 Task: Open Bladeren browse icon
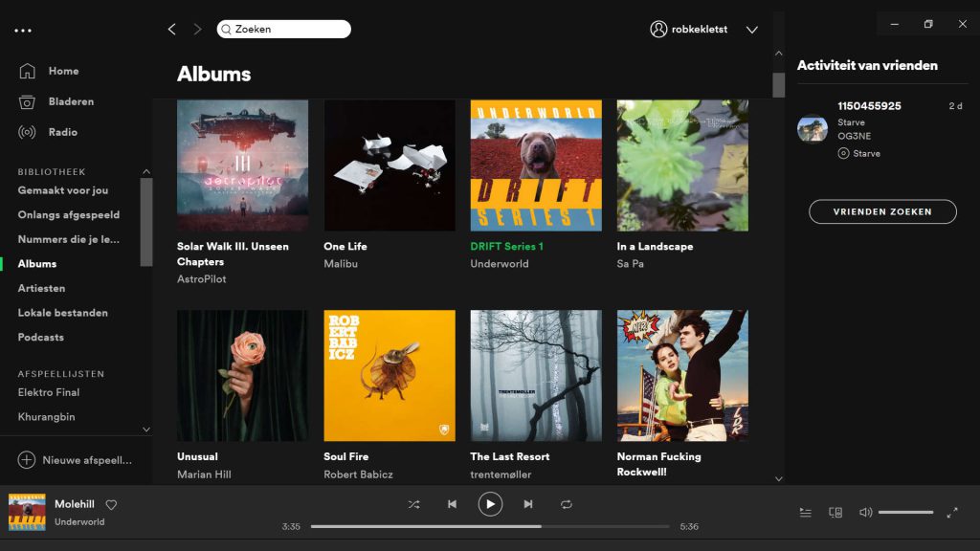(x=27, y=101)
